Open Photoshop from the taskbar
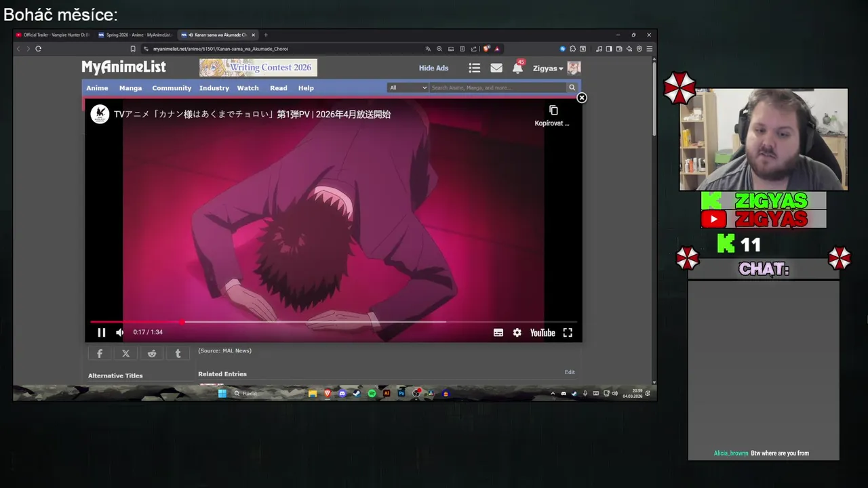 pos(401,393)
